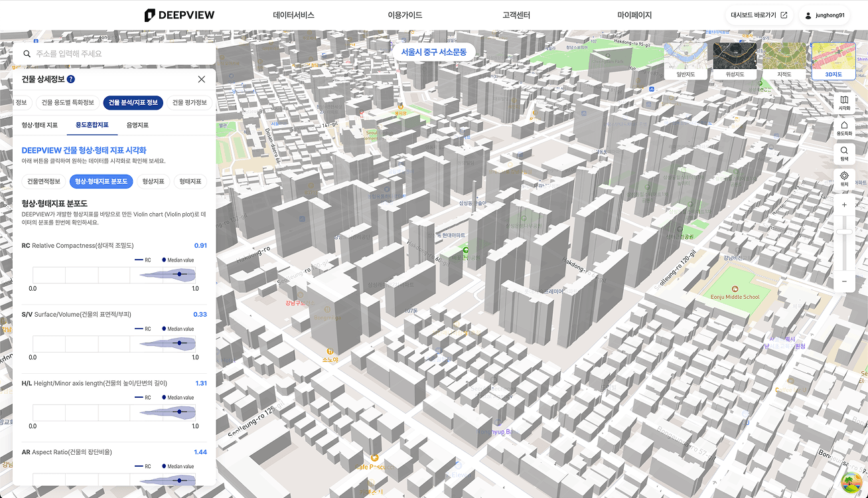Click the Eonju Middle School map marker

click(735, 290)
